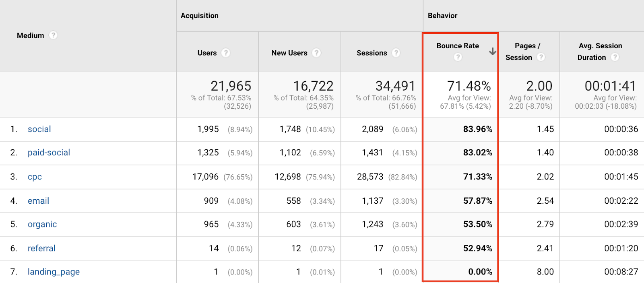Click the Users question mark icon
The image size is (644, 283).
coord(226,52)
